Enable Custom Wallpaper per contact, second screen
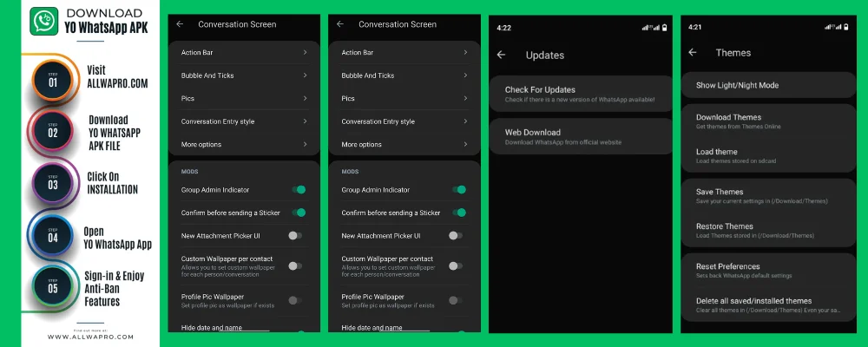The width and height of the screenshot is (868, 347). click(x=456, y=265)
